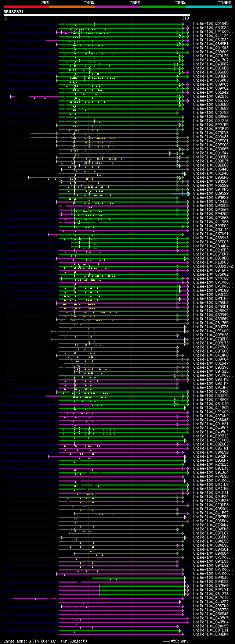Select the UniRef100_Q5W1I2 row label

coord(211,230)
